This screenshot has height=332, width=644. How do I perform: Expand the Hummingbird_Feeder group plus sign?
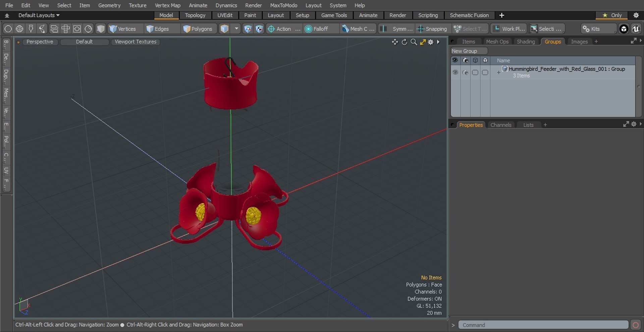coord(498,72)
